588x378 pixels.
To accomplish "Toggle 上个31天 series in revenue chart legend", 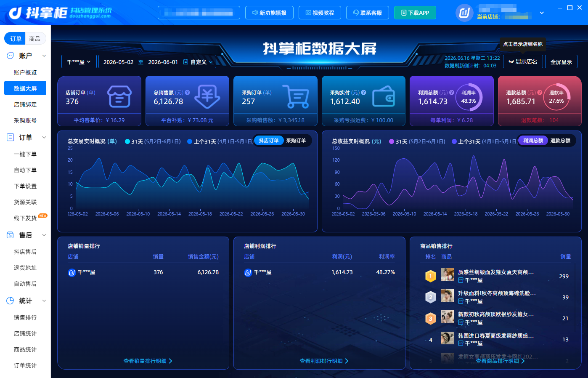I will click(484, 141).
